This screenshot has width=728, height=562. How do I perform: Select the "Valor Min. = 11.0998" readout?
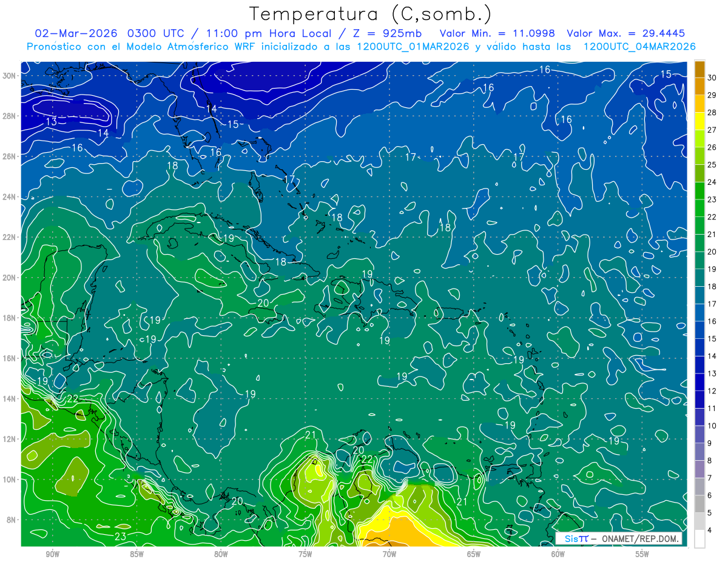497,33
